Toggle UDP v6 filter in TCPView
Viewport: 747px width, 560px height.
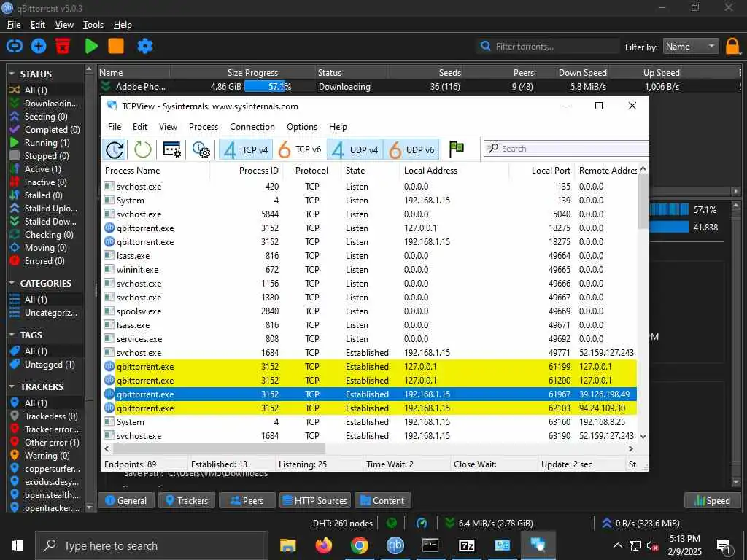pyautogui.click(x=411, y=149)
